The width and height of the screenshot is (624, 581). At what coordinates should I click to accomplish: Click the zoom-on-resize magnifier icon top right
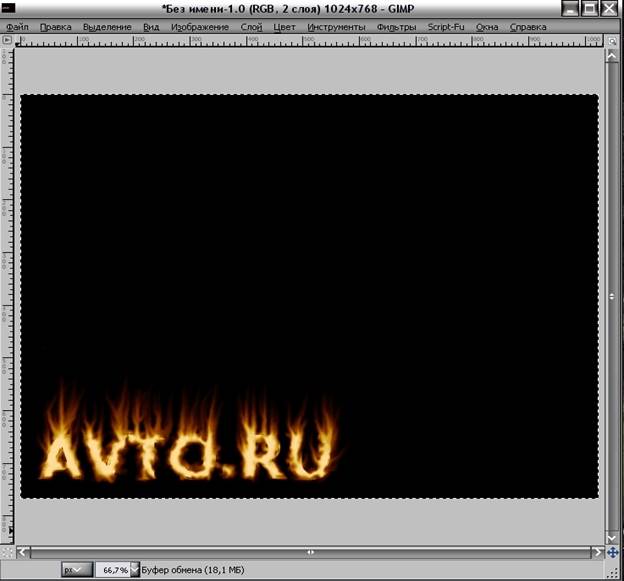coord(612,41)
